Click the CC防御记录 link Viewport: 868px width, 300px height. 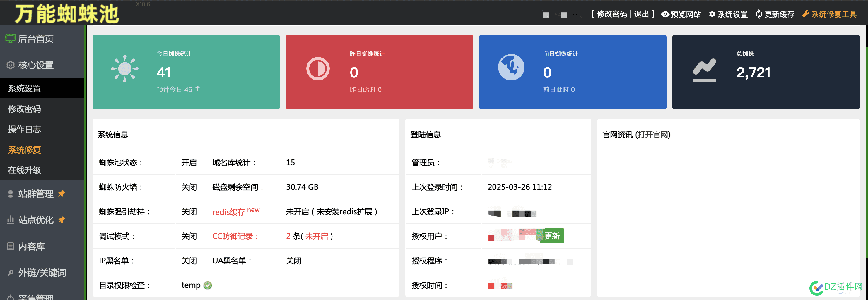[x=235, y=236]
